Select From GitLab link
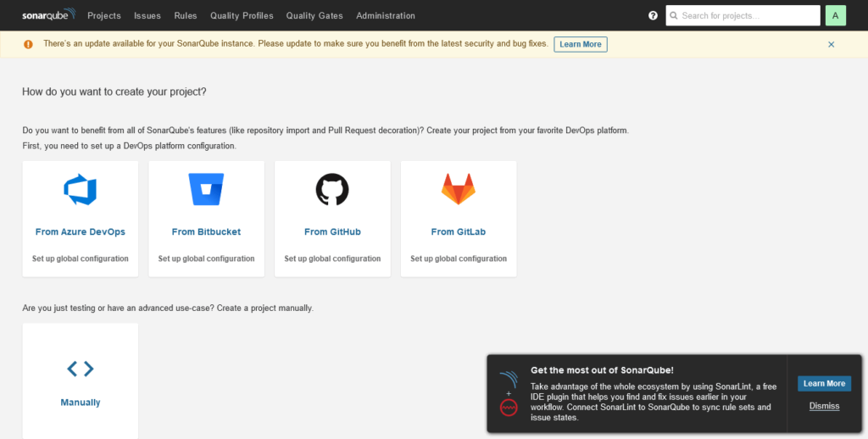Screen dimensions: 868x439 click(459, 232)
